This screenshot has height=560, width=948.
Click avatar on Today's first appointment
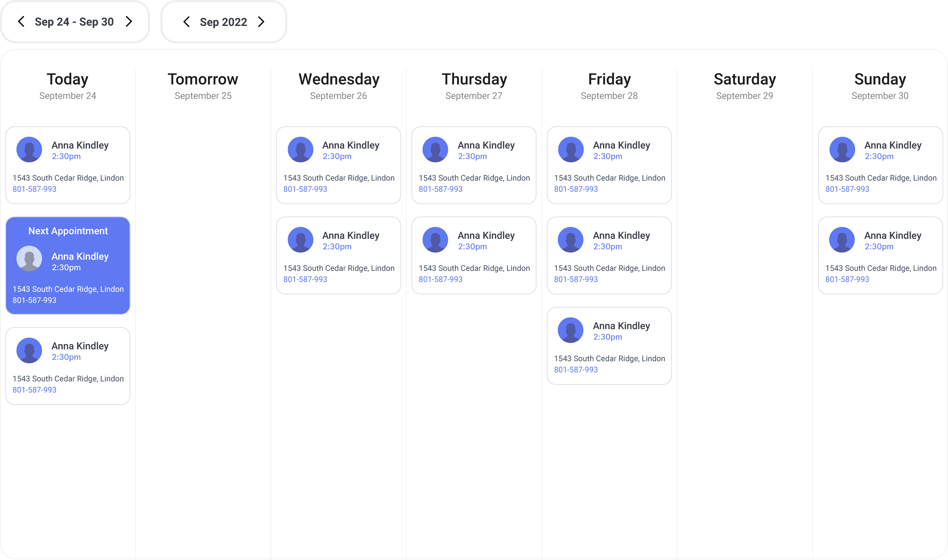pos(29,150)
